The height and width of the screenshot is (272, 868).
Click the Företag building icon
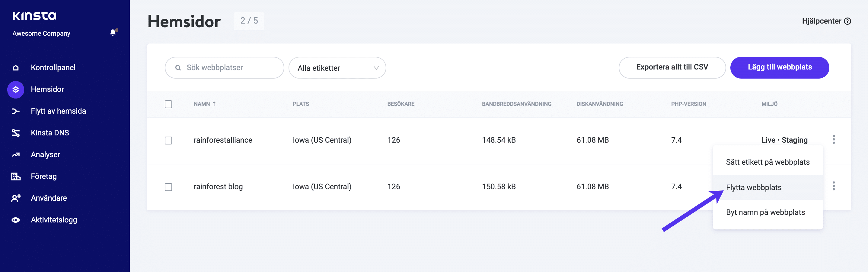15,176
